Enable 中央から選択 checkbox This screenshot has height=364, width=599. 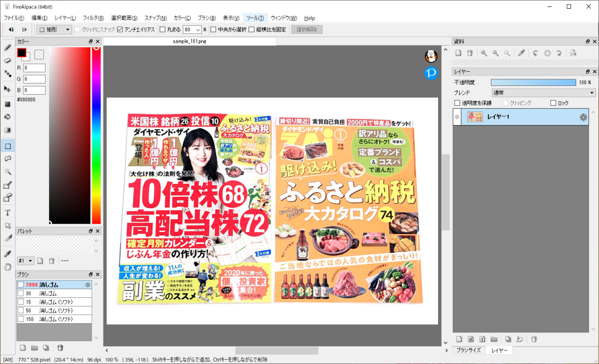click(214, 29)
